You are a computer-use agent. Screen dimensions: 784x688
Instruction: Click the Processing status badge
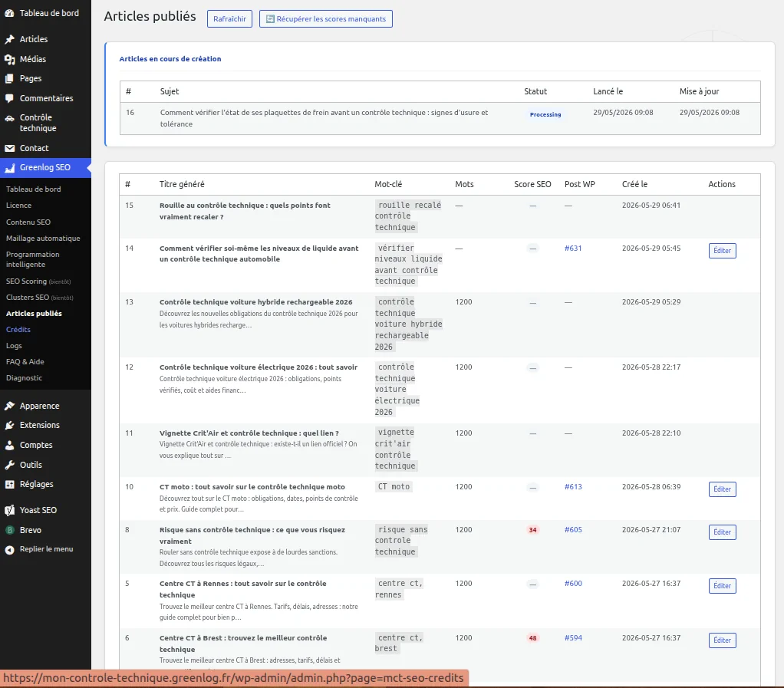[545, 114]
